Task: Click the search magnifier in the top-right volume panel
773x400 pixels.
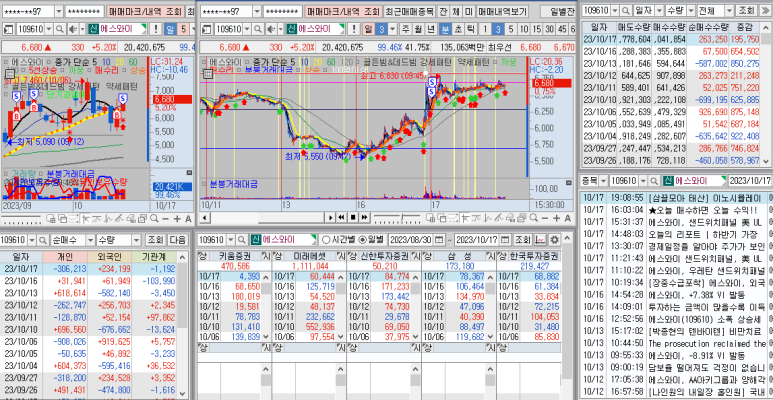Action: point(626,10)
